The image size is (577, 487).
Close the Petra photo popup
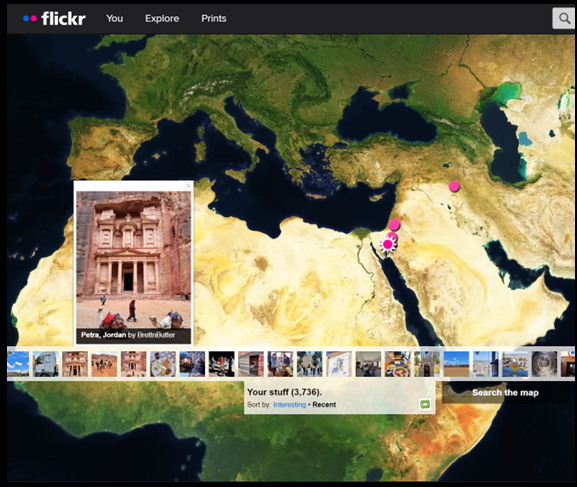[x=188, y=186]
